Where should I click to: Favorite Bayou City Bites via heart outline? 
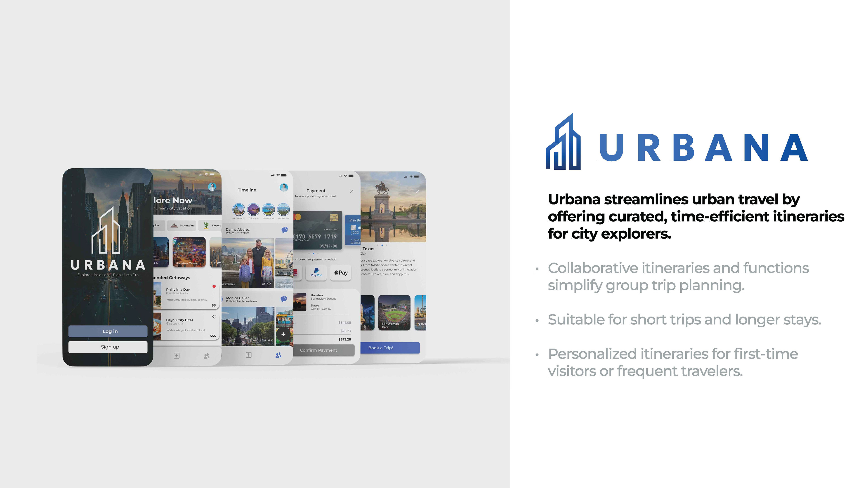(x=214, y=317)
